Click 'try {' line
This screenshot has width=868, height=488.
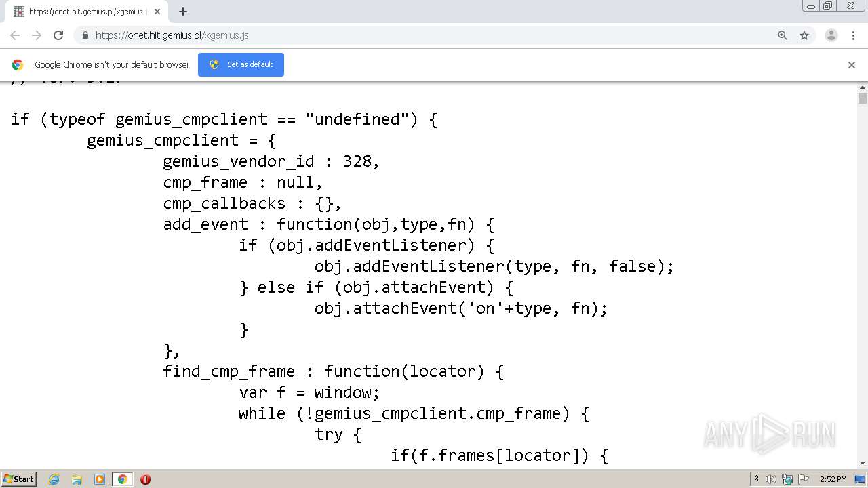pyautogui.click(x=338, y=434)
